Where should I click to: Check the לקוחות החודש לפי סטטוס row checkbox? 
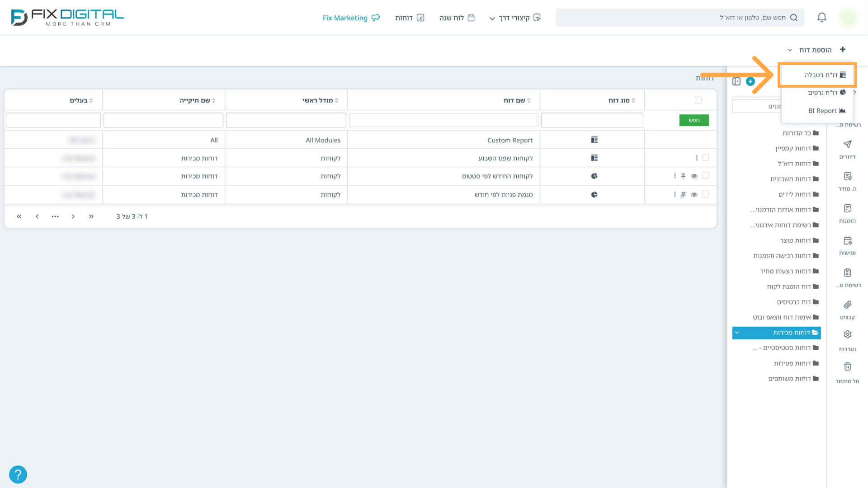tap(705, 176)
